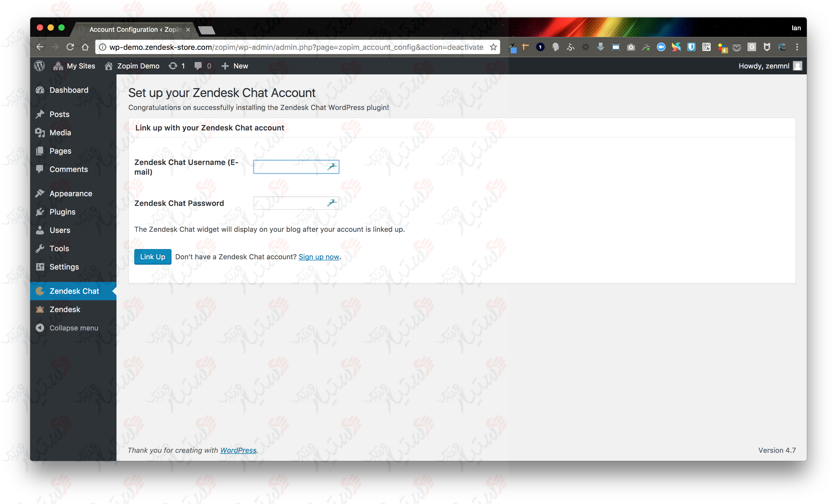
Task: Open Chrome's three-dot menu
Action: tap(798, 47)
